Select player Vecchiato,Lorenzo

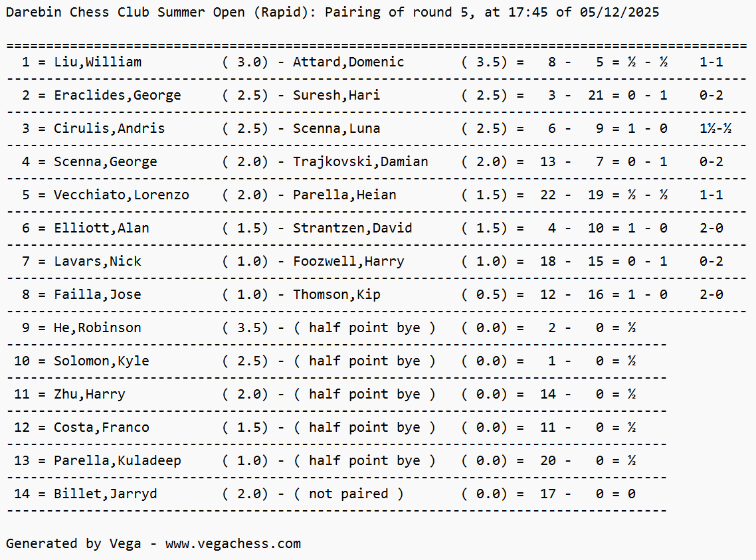(x=121, y=195)
